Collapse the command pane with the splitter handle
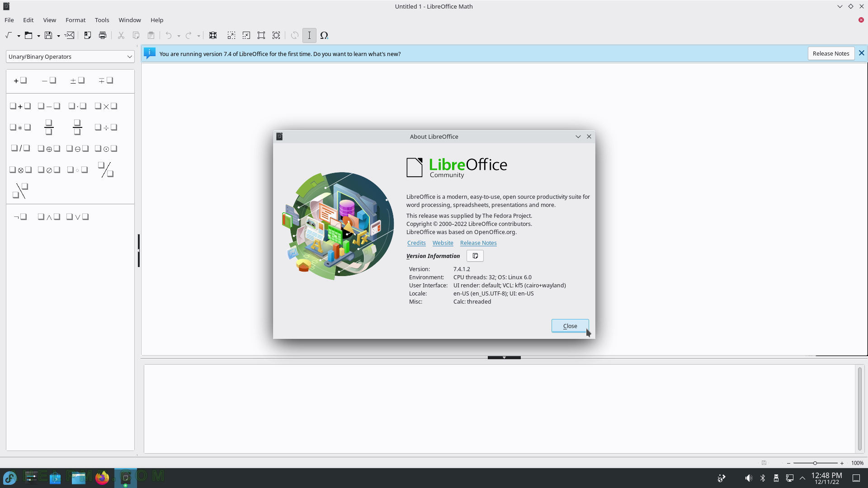This screenshot has height=488, width=868. (504, 357)
